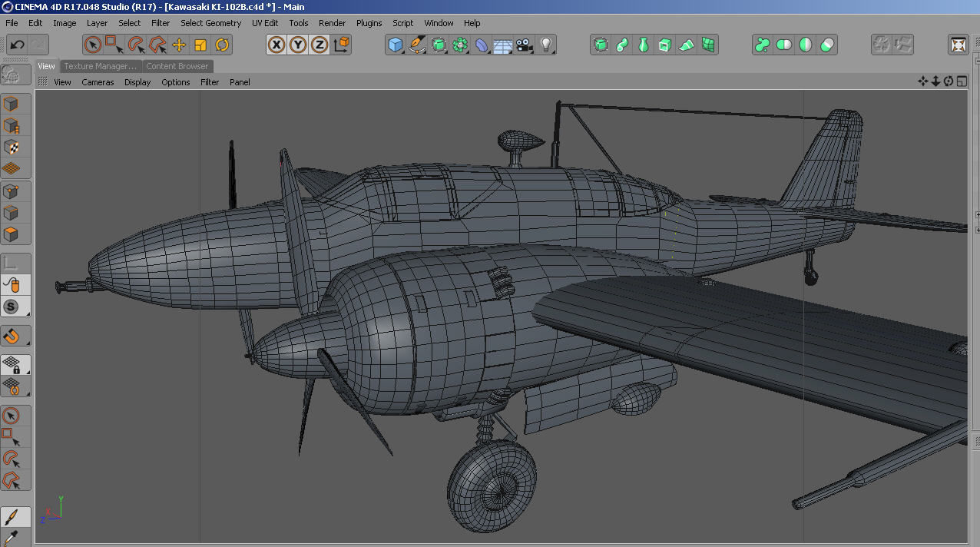Open the primitive cube object dropdown
Image resolution: width=980 pixels, height=547 pixels.
click(x=395, y=45)
